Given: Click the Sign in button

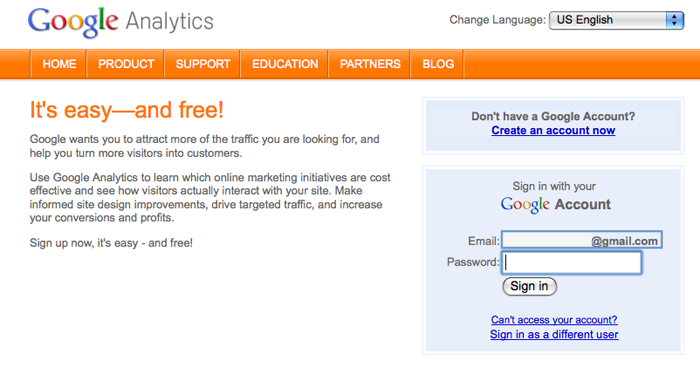Looking at the screenshot, I should (x=529, y=286).
